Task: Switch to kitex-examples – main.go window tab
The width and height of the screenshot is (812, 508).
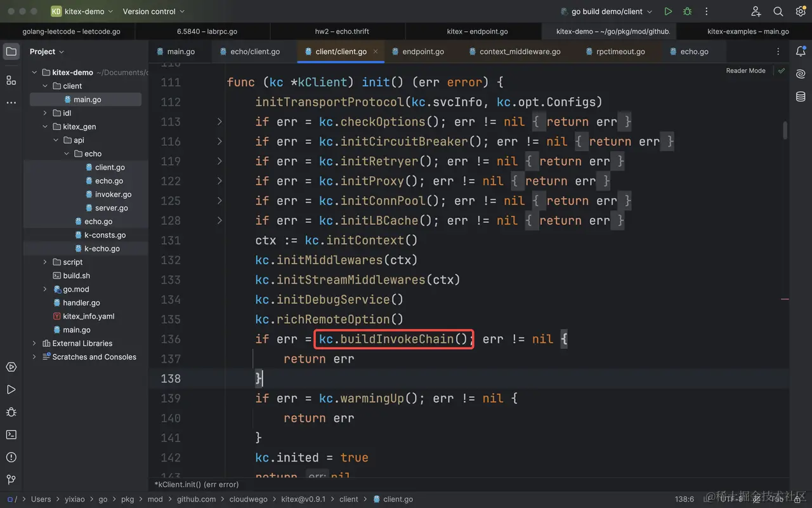Action: 748,31
